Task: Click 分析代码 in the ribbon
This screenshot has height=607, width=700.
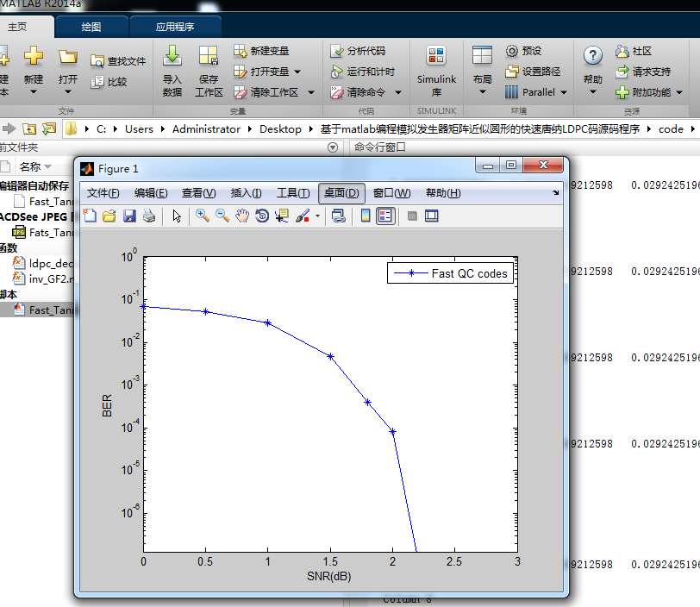Action: pos(358,51)
